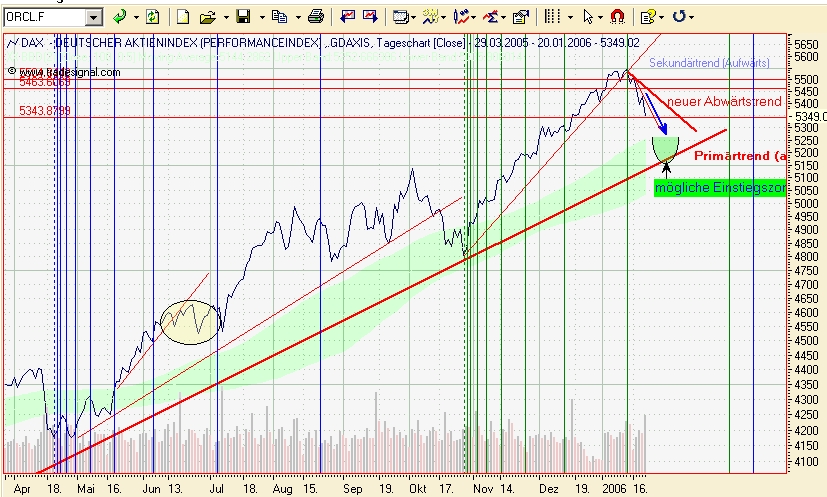Click the DAX chart title text

[330, 42]
